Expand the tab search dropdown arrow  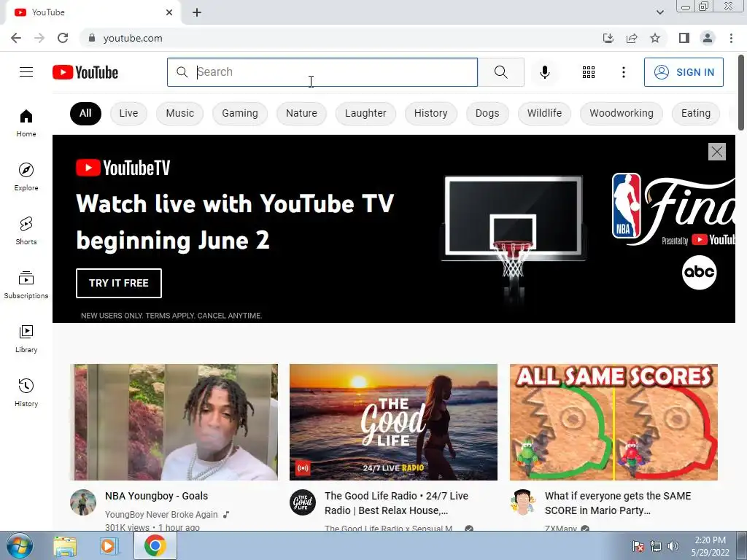pyautogui.click(x=659, y=12)
